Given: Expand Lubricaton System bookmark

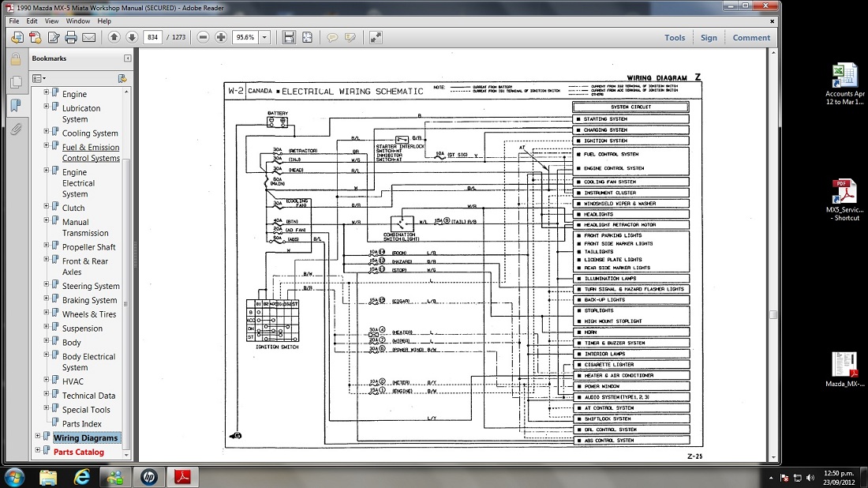Looking at the screenshot, I should tap(47, 107).
